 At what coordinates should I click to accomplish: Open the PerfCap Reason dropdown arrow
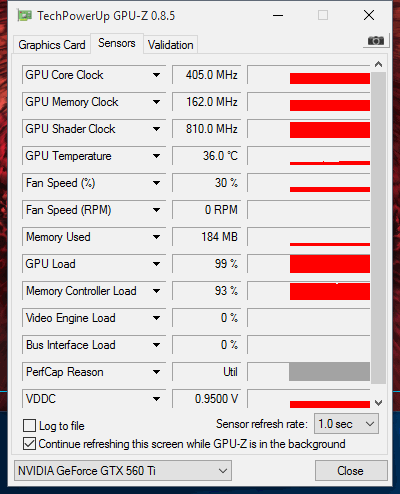coord(156,372)
